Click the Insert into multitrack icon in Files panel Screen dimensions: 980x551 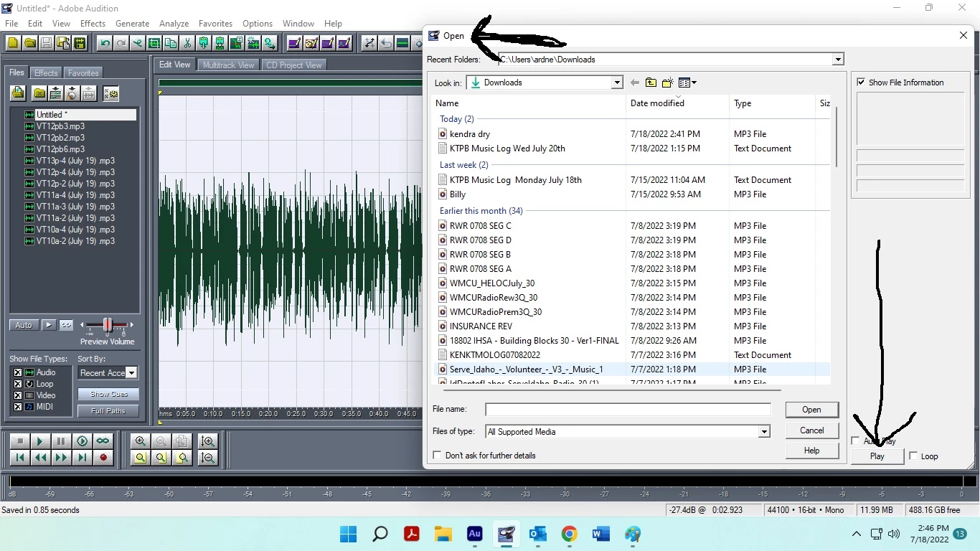55,93
